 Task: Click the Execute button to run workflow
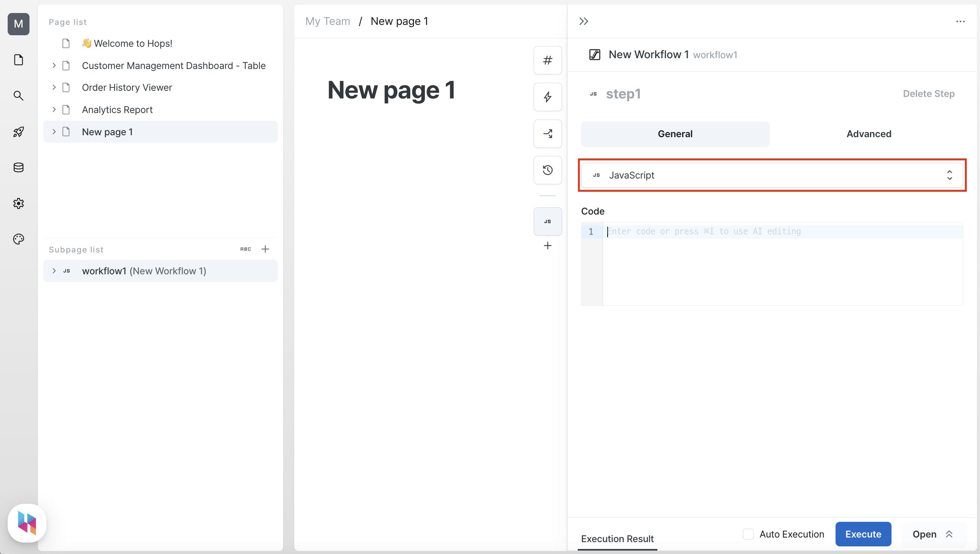(863, 534)
